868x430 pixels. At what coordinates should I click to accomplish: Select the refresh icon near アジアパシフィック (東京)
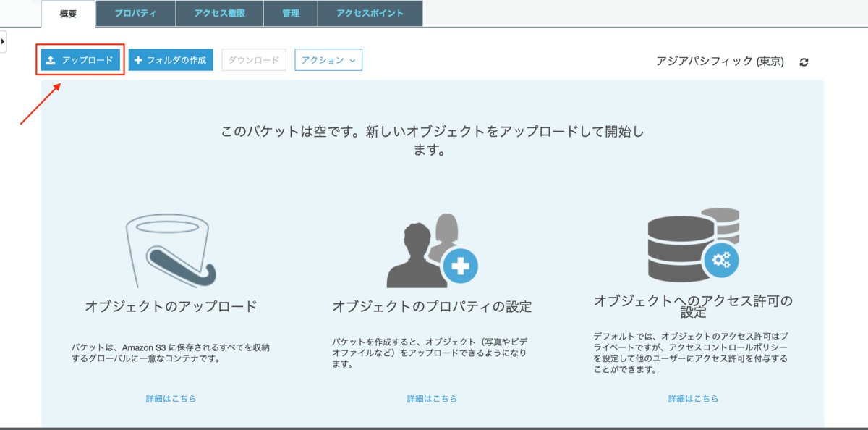click(x=804, y=62)
